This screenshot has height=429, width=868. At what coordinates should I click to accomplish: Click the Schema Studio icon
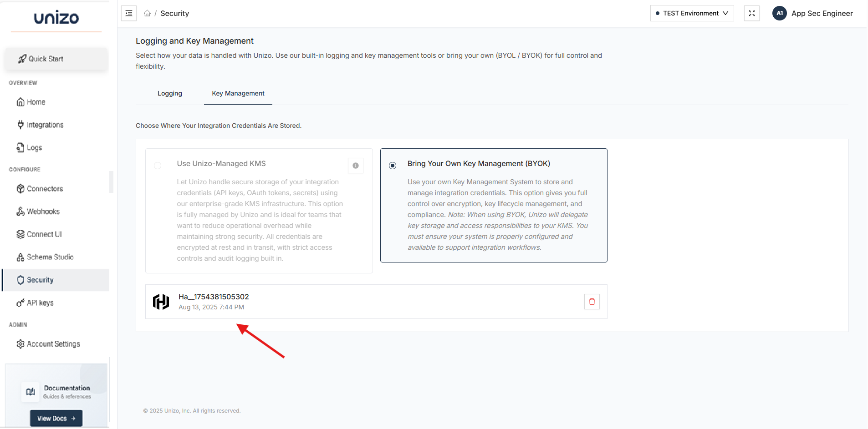pos(20,257)
